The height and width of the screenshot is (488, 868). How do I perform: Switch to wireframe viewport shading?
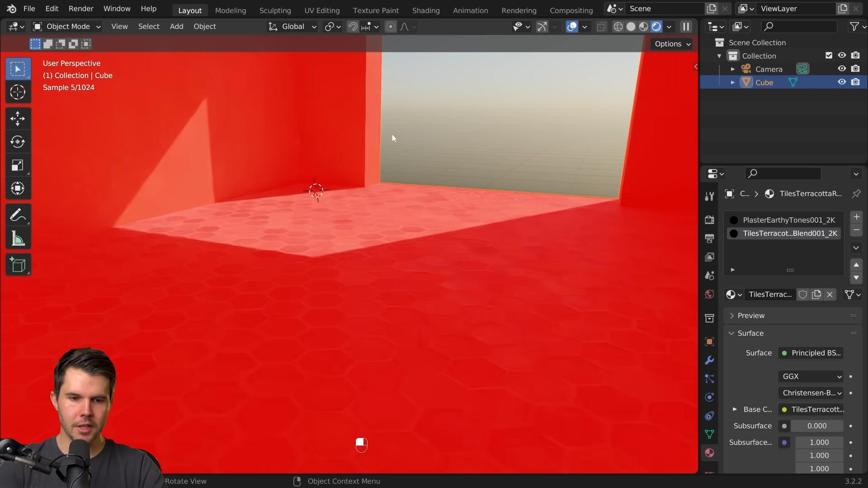click(618, 27)
